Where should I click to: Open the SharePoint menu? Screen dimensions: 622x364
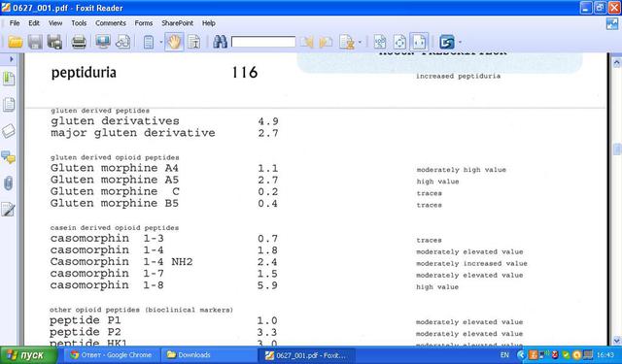(x=177, y=23)
